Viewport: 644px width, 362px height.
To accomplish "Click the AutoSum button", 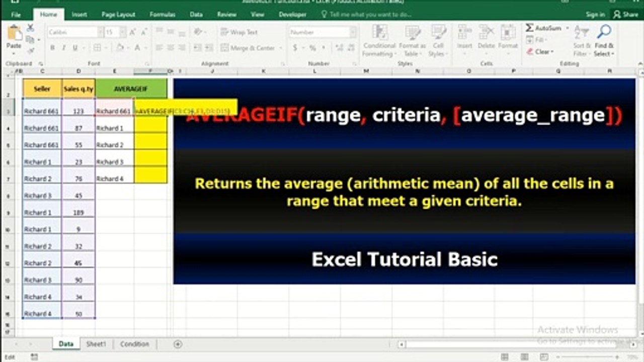I will [x=544, y=28].
